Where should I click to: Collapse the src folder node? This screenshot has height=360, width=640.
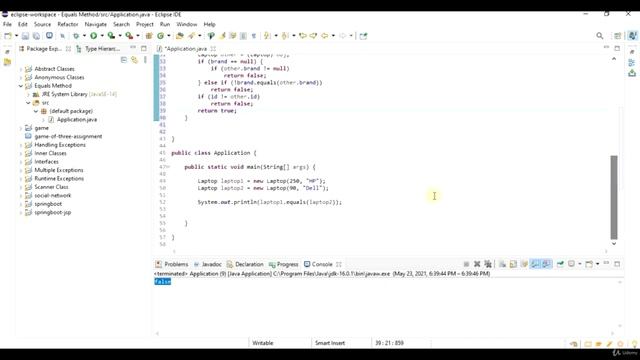click(28, 103)
